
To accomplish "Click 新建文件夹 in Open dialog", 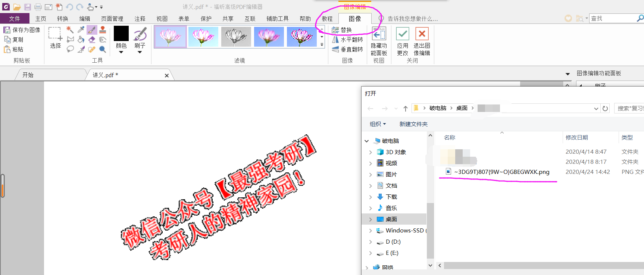I will 413,124.
